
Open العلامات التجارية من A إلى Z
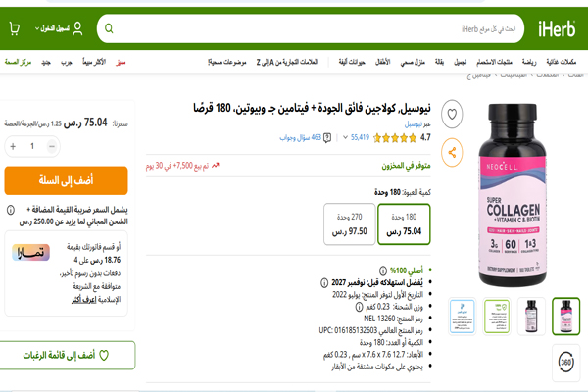coord(287,62)
